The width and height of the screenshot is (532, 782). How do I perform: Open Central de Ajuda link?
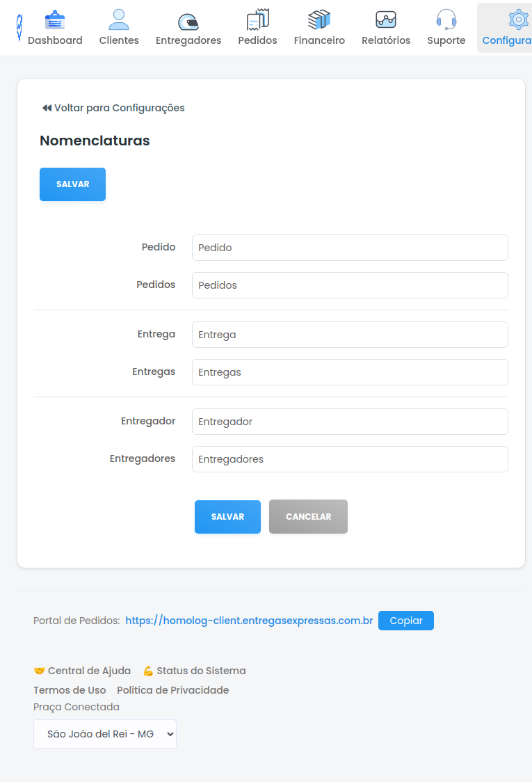[x=83, y=671]
